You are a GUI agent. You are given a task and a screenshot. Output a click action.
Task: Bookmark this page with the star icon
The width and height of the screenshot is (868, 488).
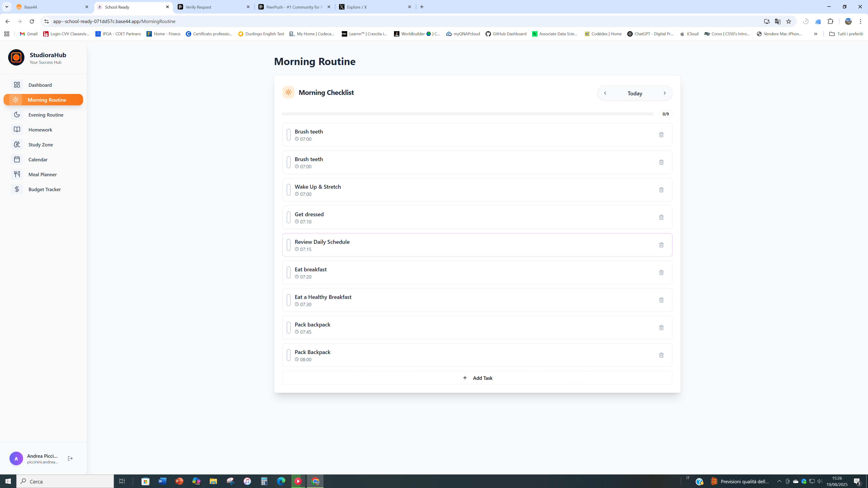pyautogui.click(x=788, y=21)
